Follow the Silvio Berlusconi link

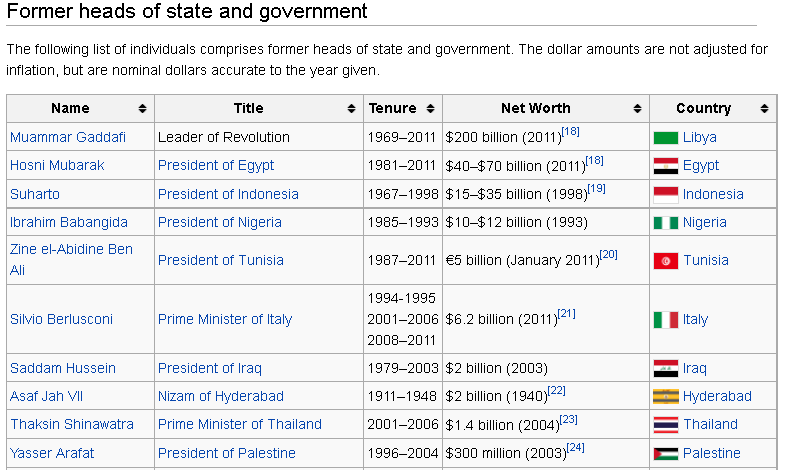(62, 319)
